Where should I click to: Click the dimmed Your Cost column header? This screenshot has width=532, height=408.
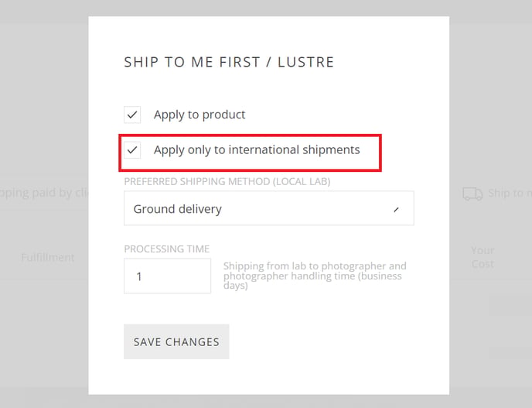tap(483, 257)
